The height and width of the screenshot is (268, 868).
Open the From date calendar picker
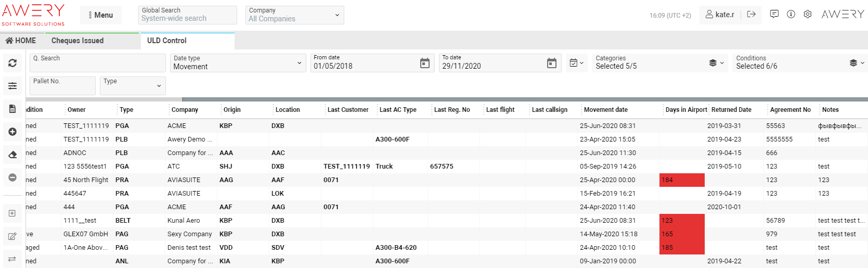(x=425, y=63)
